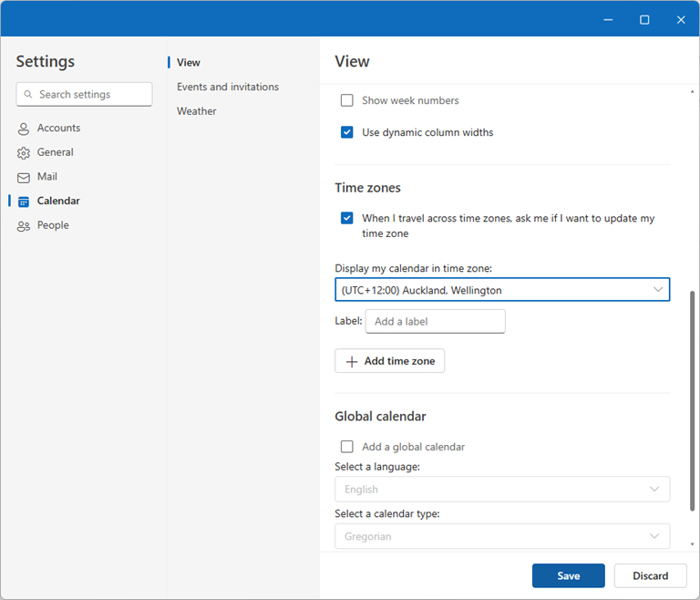Toggle the travel time zone prompt checkbox

[347, 218]
